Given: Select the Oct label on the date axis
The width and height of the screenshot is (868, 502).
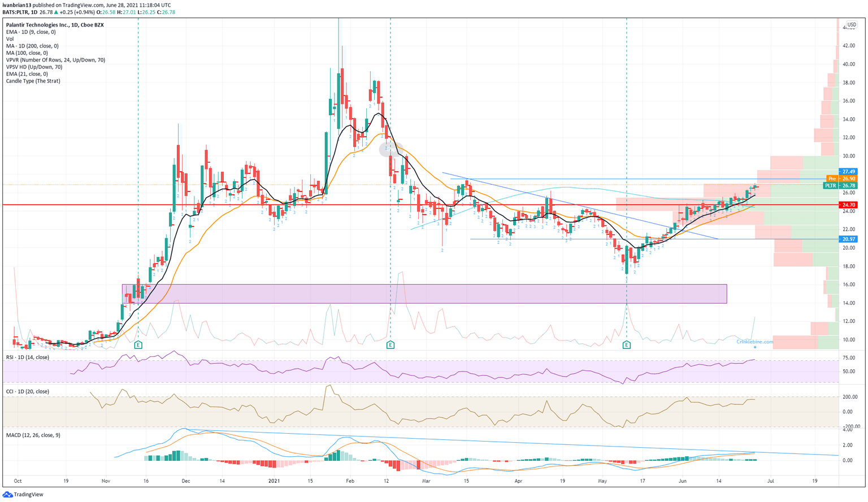Looking at the screenshot, I should point(18,481).
